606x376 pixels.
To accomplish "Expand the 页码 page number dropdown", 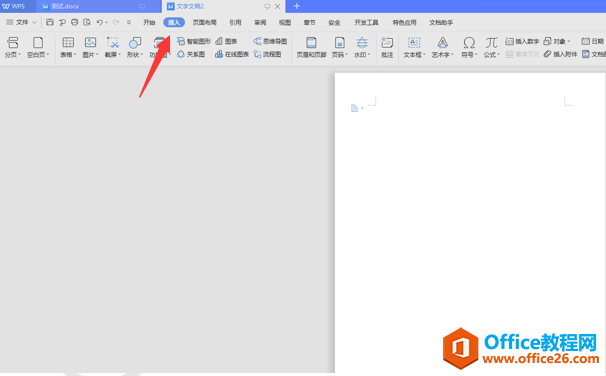I will 347,54.
